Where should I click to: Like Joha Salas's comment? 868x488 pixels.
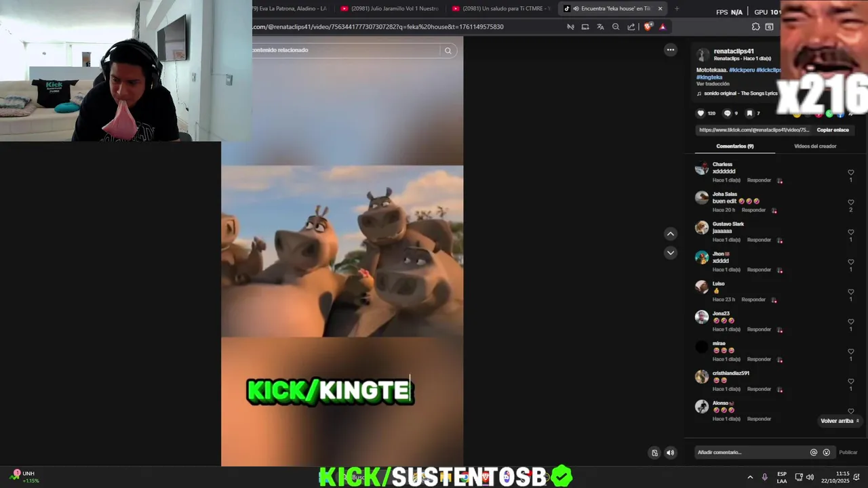pyautogui.click(x=851, y=203)
